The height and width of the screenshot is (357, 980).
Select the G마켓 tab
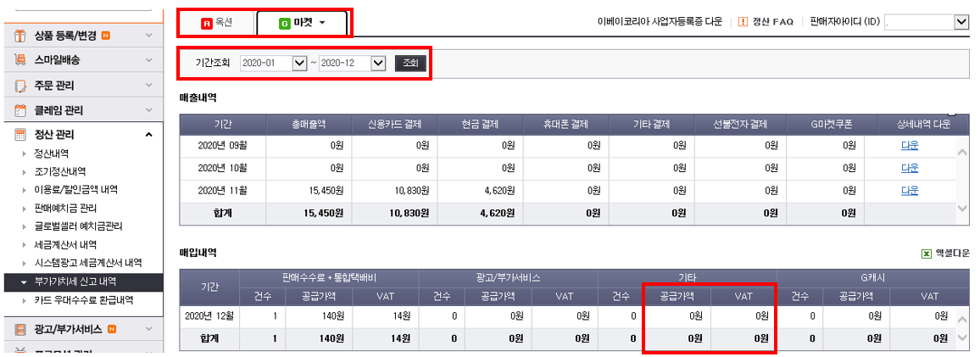tap(303, 23)
